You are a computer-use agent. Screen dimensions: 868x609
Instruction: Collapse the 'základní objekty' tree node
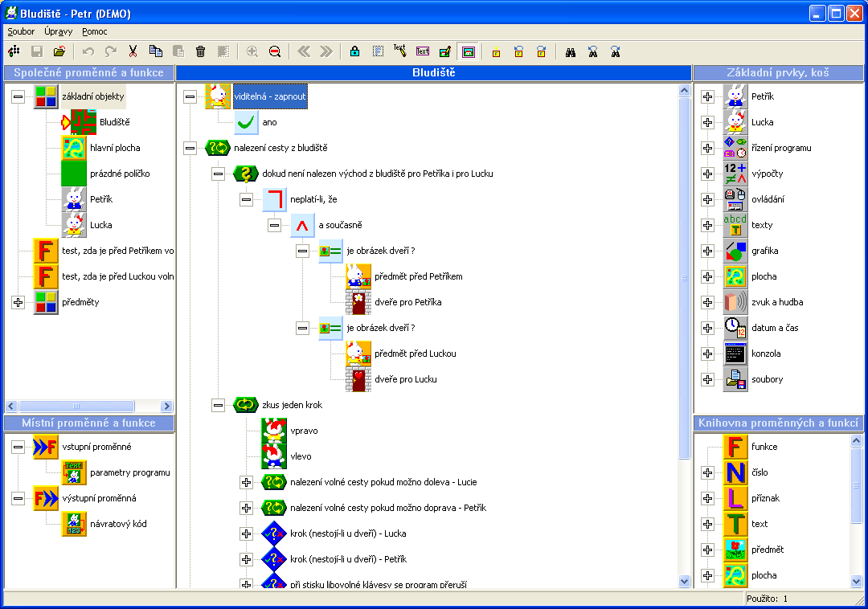[x=18, y=96]
